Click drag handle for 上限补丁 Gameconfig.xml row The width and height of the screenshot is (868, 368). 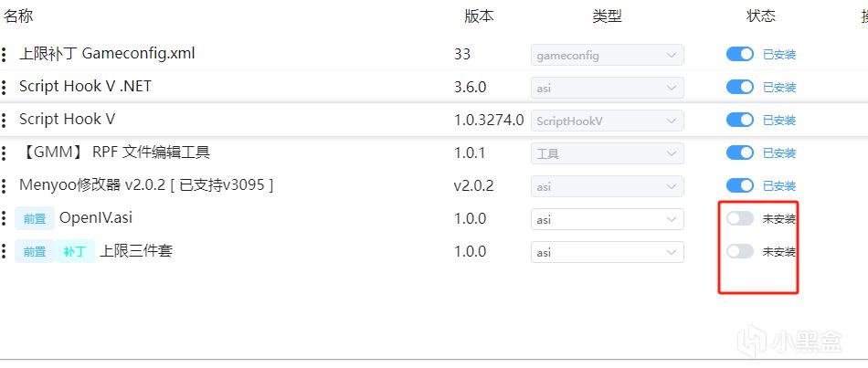5,55
